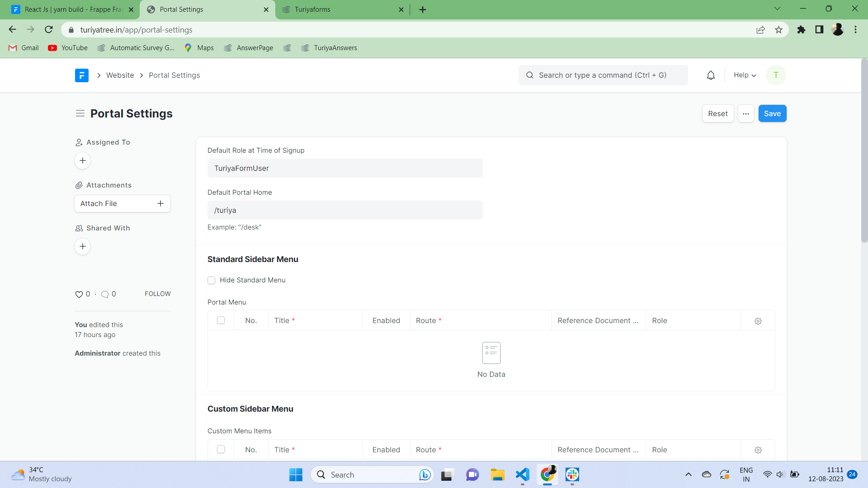Expand the Help dropdown
The height and width of the screenshot is (488, 868).
[x=745, y=75]
